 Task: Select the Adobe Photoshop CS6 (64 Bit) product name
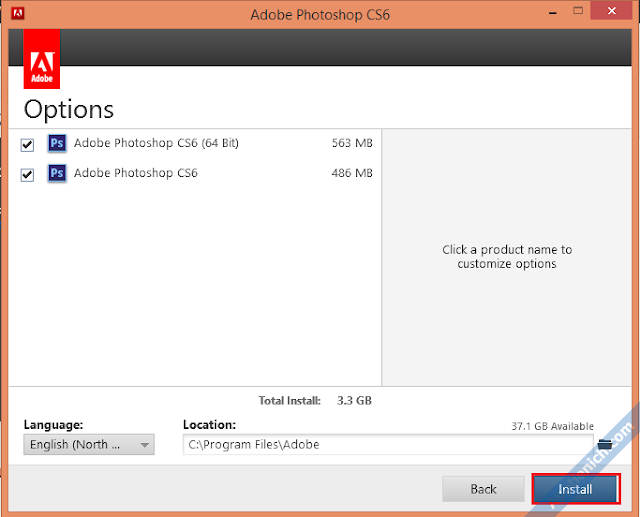pyautogui.click(x=156, y=143)
